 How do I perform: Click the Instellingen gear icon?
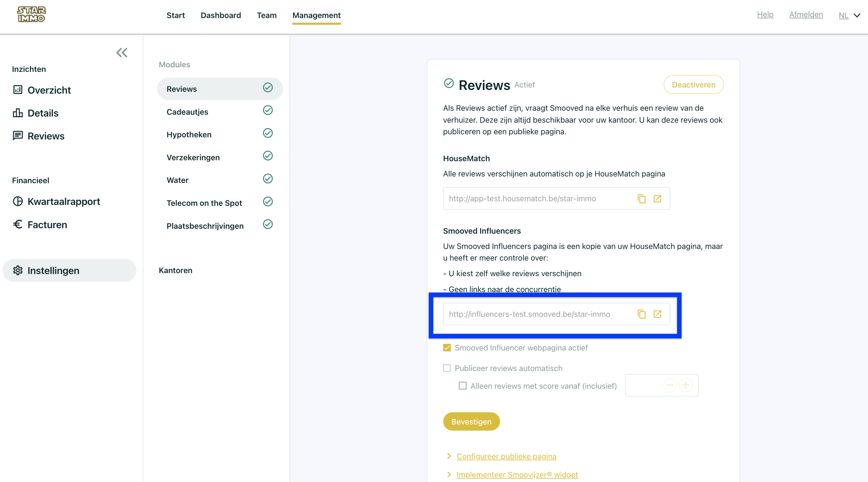pos(17,270)
